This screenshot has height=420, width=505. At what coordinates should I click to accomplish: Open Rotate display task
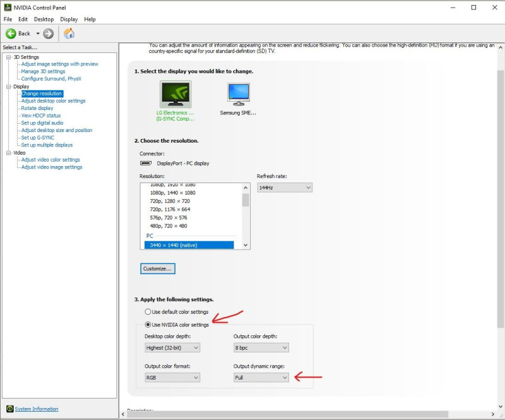[x=37, y=108]
